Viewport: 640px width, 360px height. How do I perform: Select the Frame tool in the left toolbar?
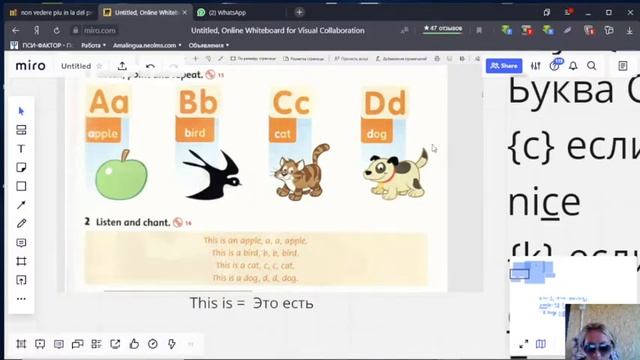click(21, 261)
